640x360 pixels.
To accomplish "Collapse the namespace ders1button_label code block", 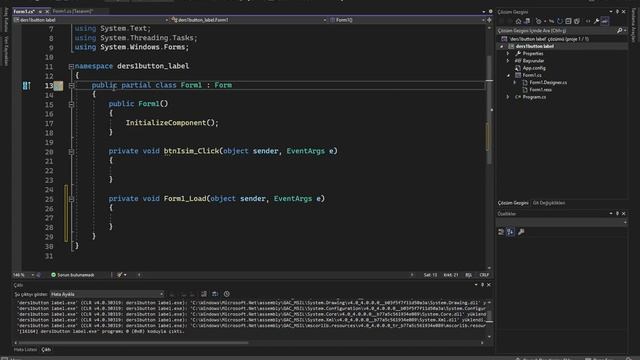I will pos(71,66).
